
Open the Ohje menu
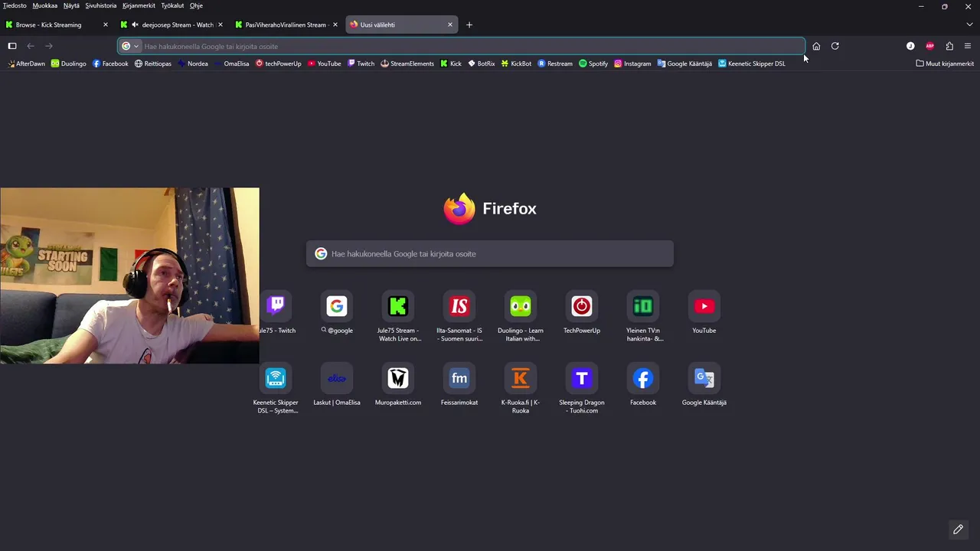tap(196, 5)
